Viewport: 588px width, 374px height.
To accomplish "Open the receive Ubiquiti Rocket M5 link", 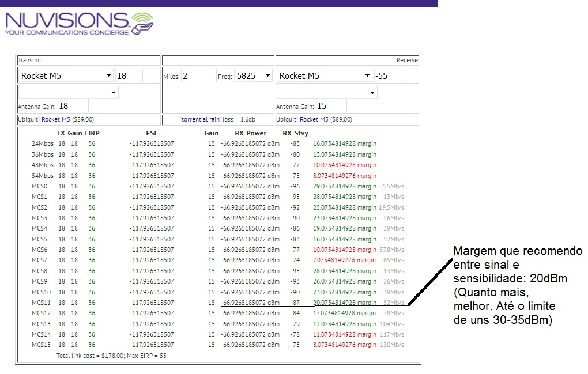I will (x=314, y=119).
